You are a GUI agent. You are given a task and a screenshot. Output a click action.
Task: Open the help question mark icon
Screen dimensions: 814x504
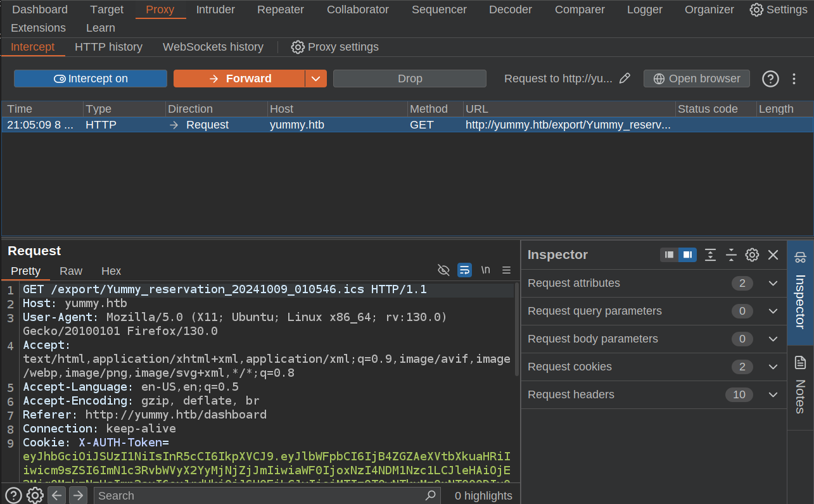770,79
